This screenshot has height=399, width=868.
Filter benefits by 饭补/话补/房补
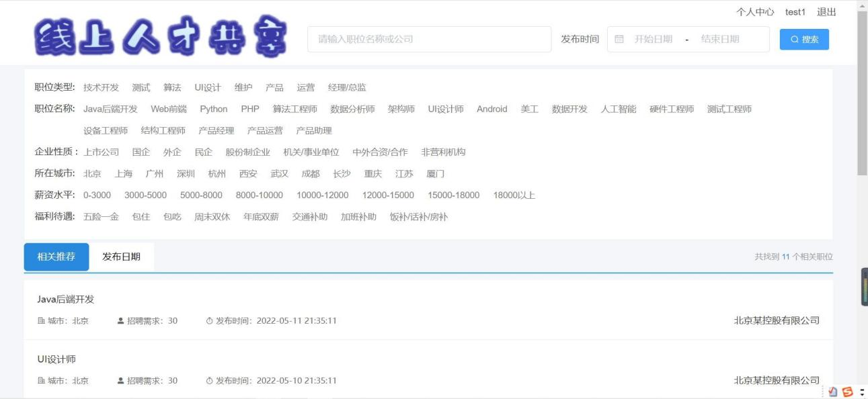coord(419,217)
